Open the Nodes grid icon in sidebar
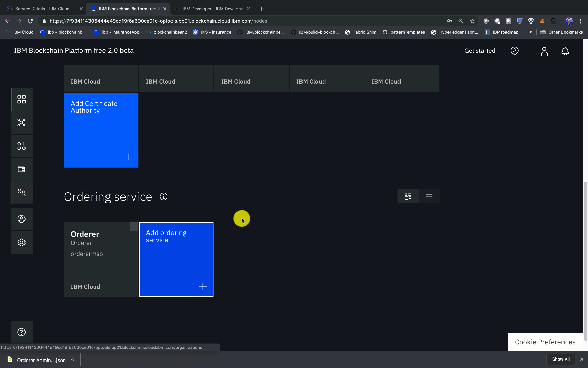Image resolution: width=588 pixels, height=368 pixels. pos(21,99)
